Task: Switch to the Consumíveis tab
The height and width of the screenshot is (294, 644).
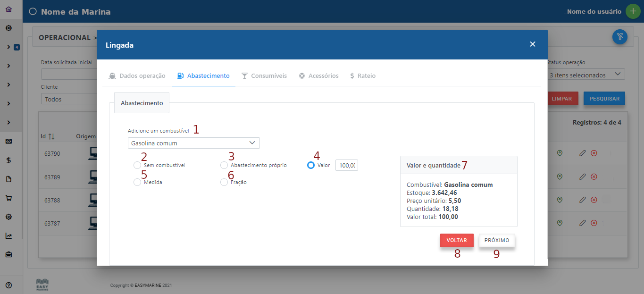Action: (x=264, y=76)
